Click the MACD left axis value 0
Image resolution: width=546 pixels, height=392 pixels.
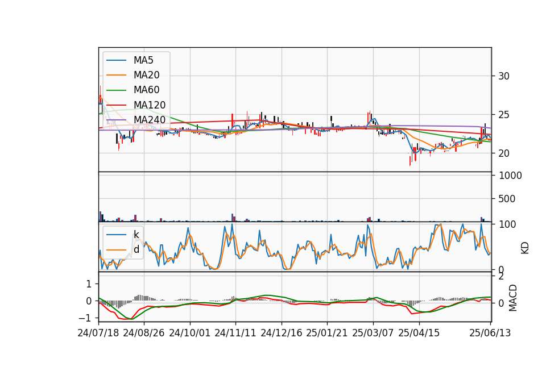[x=89, y=301]
